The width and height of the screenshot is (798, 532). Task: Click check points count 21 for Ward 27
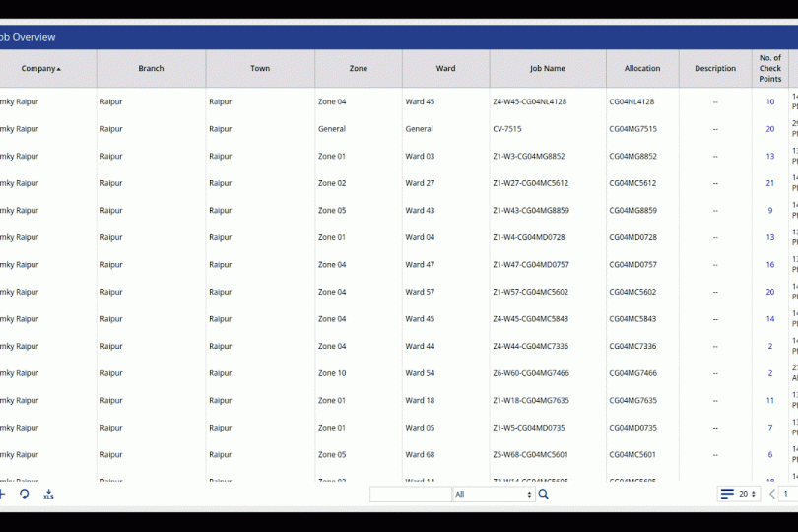(x=770, y=183)
